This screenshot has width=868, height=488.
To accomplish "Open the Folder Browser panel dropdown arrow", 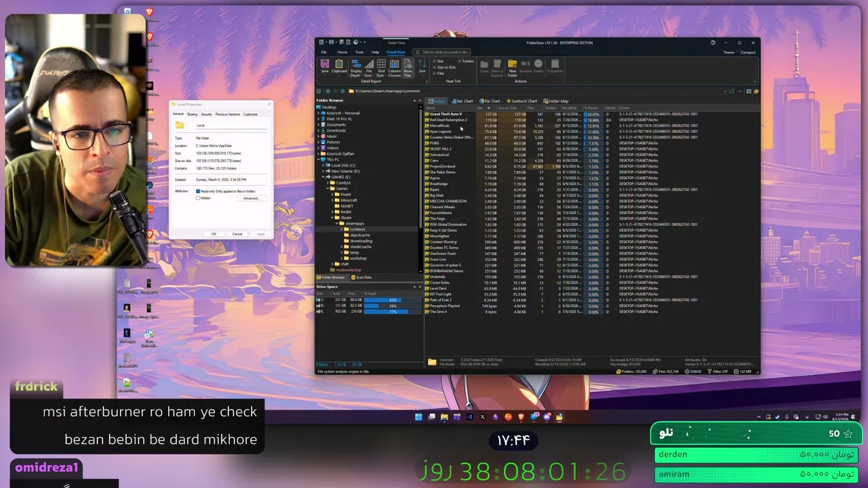I will tap(414, 100).
